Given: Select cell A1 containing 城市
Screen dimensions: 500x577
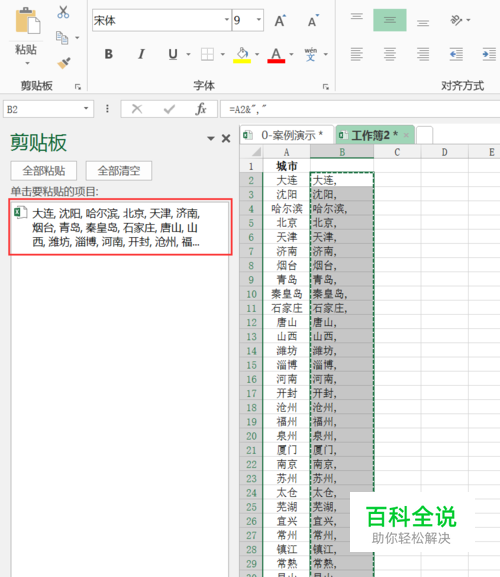Looking at the screenshot, I should (287, 166).
